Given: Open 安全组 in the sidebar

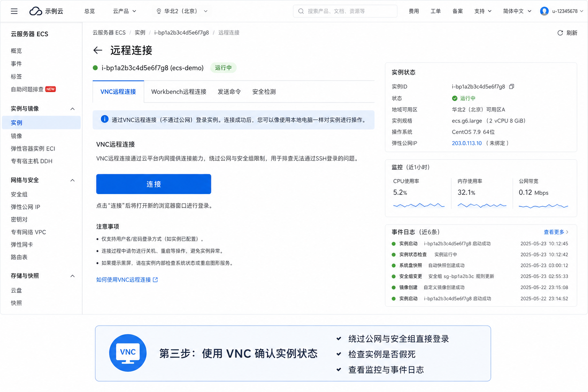Looking at the screenshot, I should click(19, 194).
